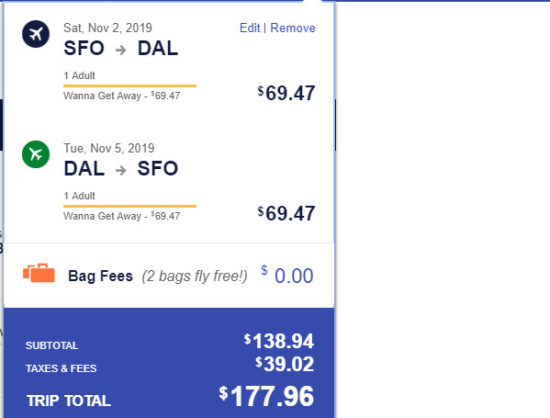550x418 pixels.
Task: Select the Tue, Nov 5, 2019 date
Action: pyautogui.click(x=109, y=148)
